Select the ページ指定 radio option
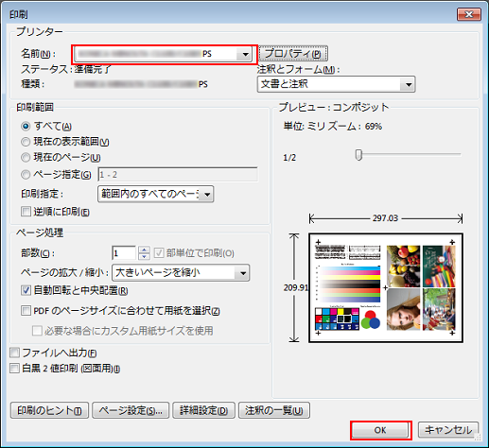 click(26, 175)
